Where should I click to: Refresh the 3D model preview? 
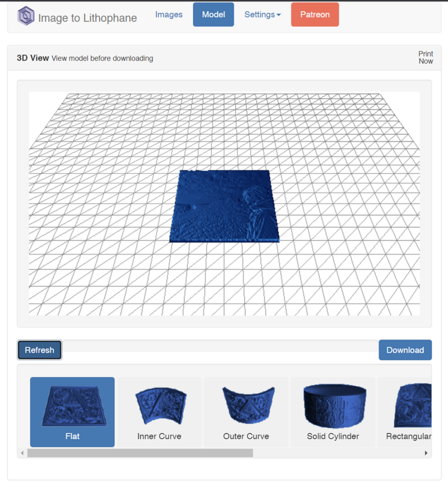click(39, 350)
